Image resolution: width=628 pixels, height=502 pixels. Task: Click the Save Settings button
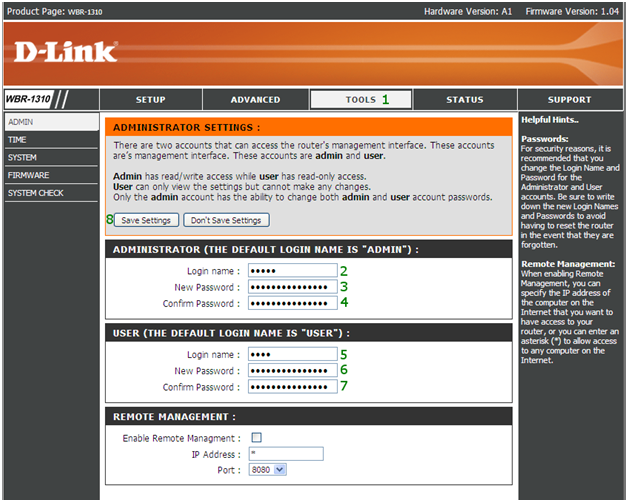coord(146,220)
